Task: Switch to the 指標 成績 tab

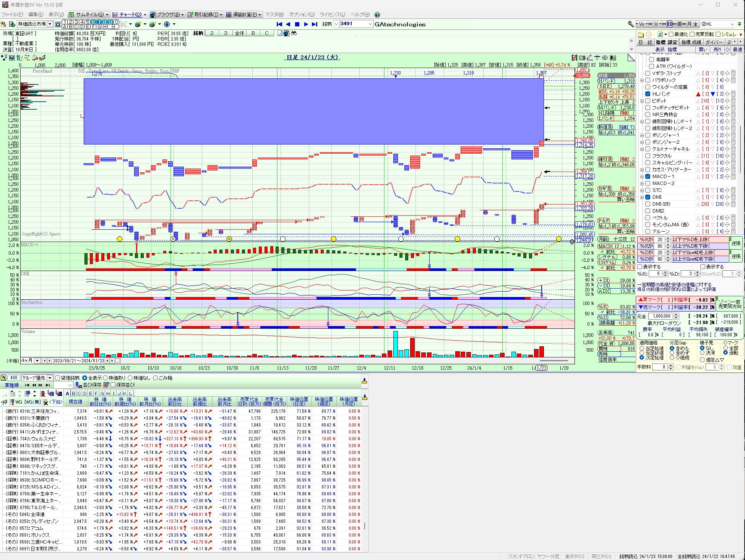Action: pos(691,42)
